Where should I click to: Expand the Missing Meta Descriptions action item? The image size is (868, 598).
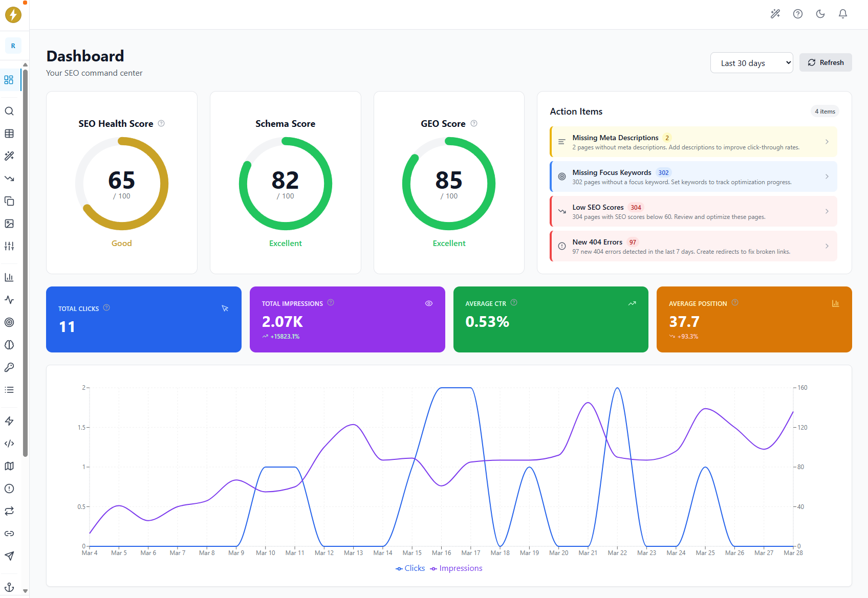coord(693,142)
